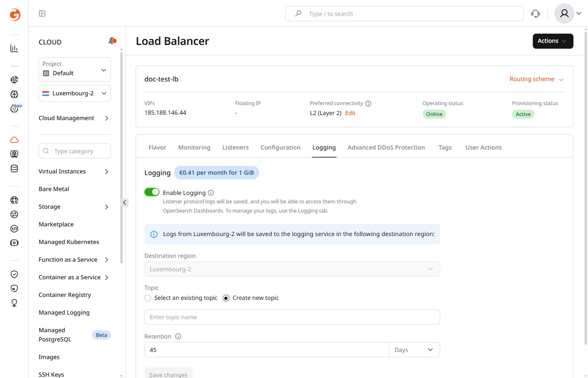The image size is (588, 378).
Task: Click the search magnifier icon in top bar
Action: click(x=298, y=13)
